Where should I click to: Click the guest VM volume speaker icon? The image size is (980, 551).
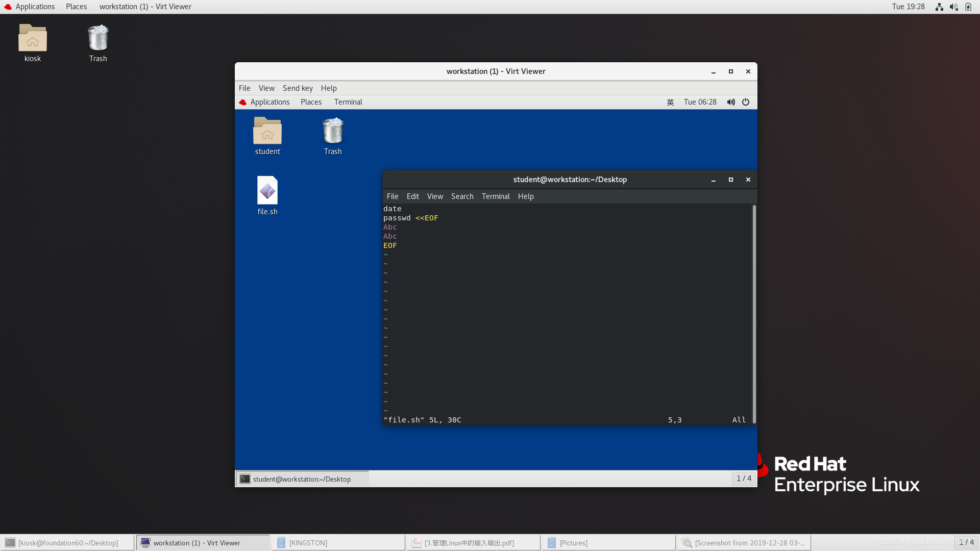click(731, 102)
